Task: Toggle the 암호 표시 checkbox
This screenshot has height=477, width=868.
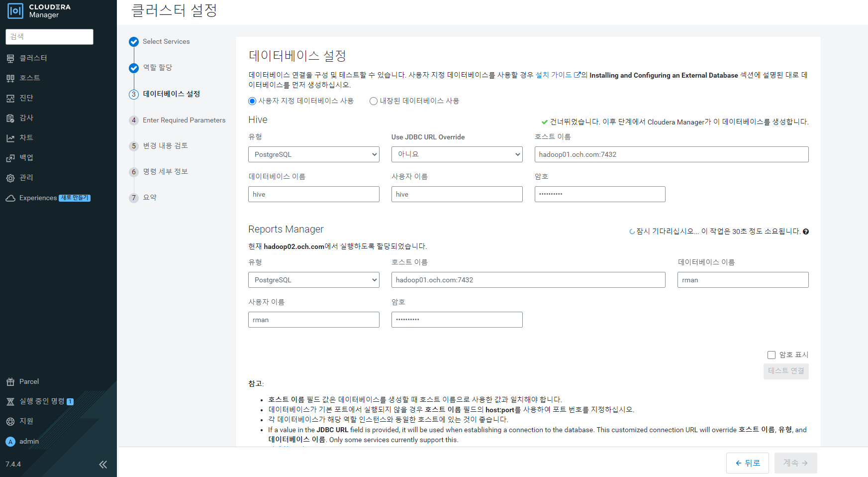Action: pyautogui.click(x=772, y=355)
